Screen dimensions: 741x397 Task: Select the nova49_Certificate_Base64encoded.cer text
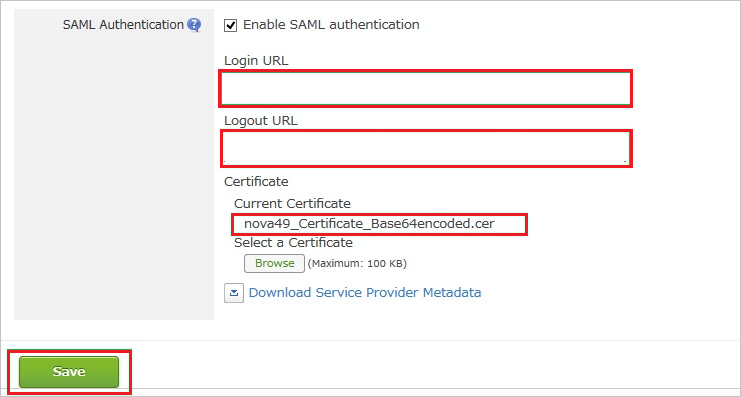click(x=369, y=224)
